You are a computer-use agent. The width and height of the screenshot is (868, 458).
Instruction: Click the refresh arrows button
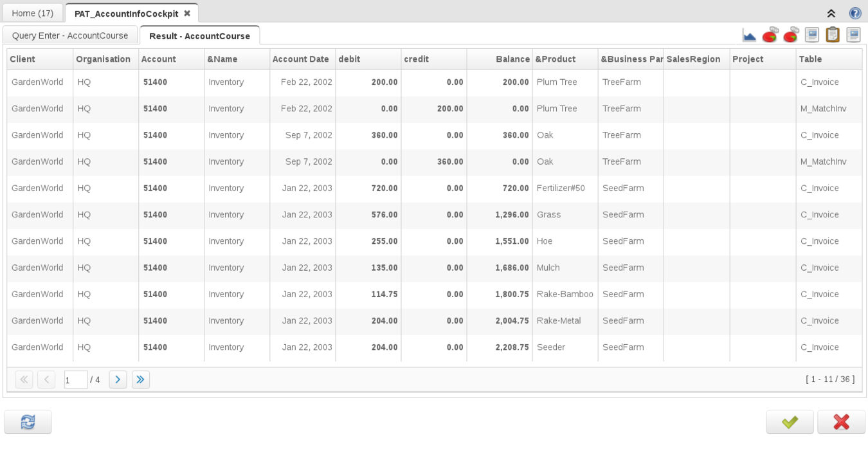pos(28,422)
